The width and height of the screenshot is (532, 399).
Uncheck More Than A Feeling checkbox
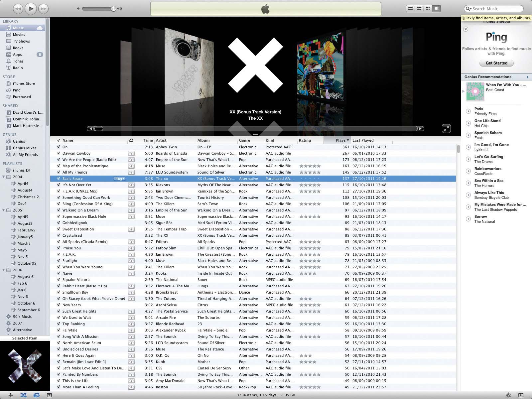(59, 387)
